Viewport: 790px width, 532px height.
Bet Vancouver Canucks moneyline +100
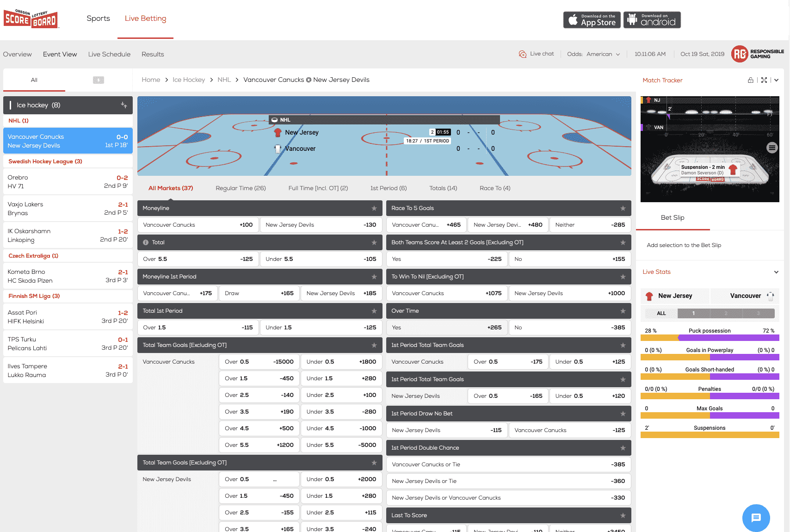tap(198, 225)
